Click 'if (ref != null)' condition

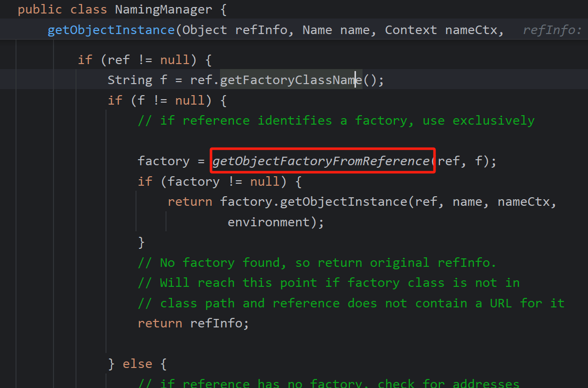pyautogui.click(x=145, y=60)
